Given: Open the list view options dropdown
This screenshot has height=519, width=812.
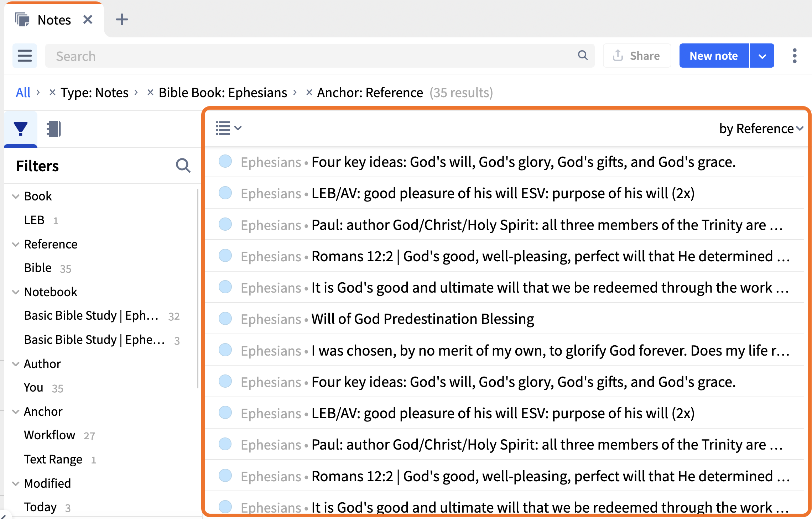Looking at the screenshot, I should pos(229,128).
